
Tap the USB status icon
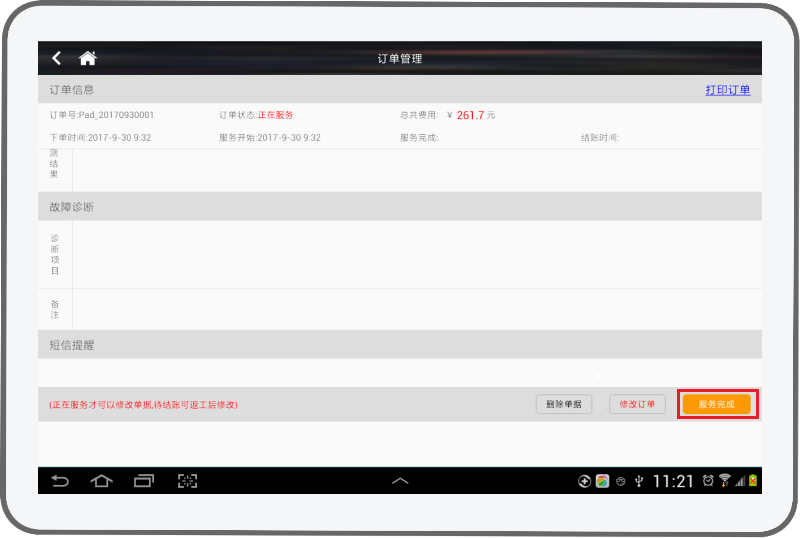tap(638, 481)
